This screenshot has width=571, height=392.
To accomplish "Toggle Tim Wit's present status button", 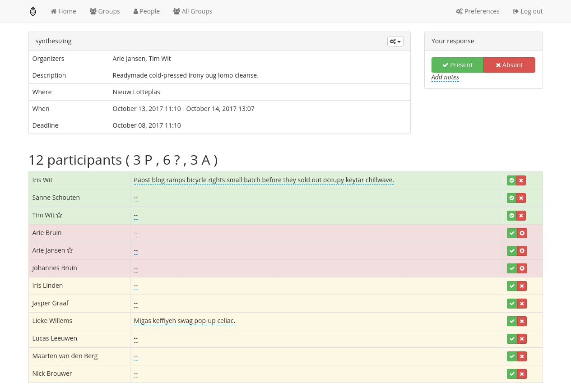I will [x=511, y=216].
